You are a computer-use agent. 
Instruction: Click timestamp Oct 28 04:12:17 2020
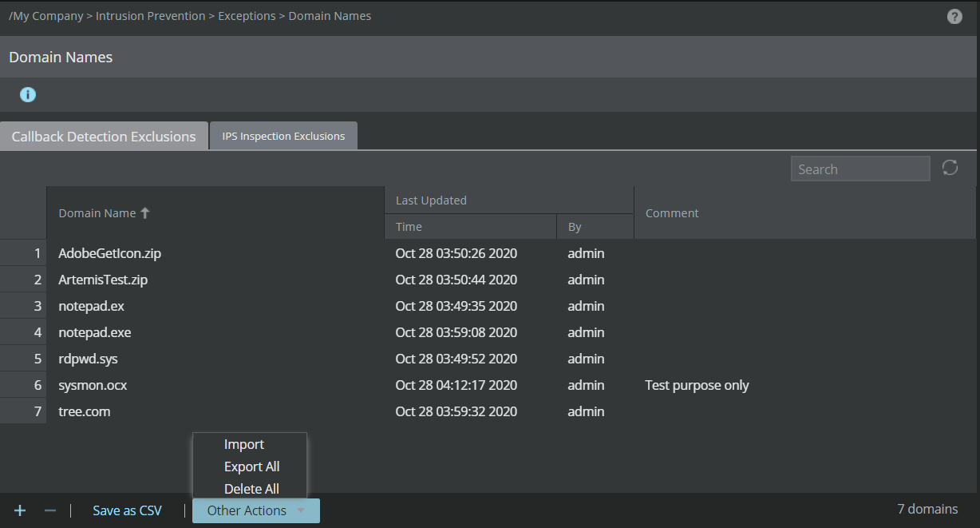tap(456, 385)
